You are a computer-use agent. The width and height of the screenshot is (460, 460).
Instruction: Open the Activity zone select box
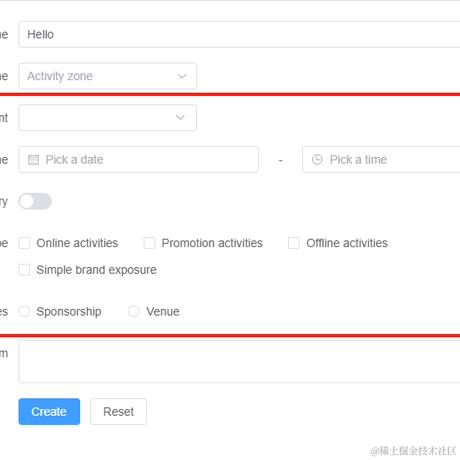pyautogui.click(x=108, y=76)
